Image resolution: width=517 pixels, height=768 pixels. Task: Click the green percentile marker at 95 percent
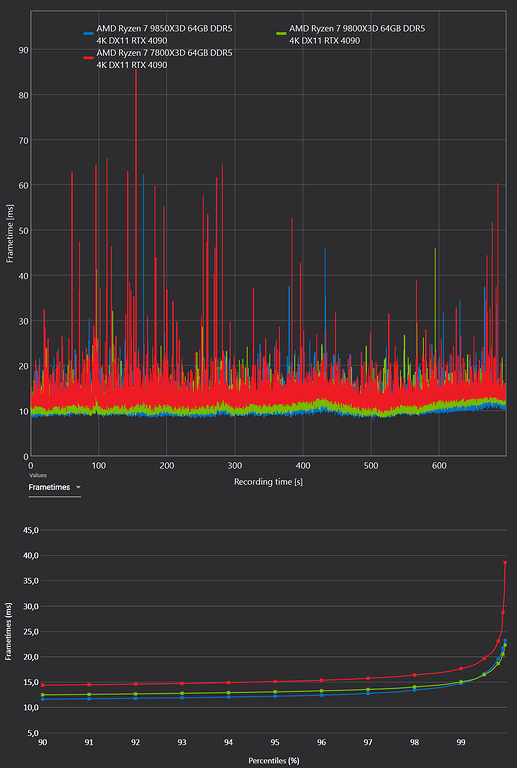(275, 692)
